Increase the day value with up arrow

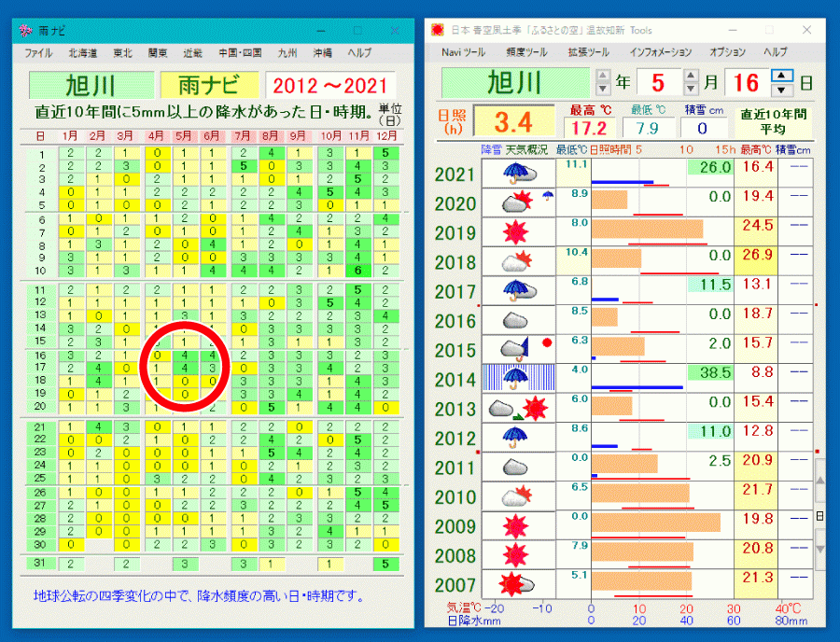tap(782, 77)
